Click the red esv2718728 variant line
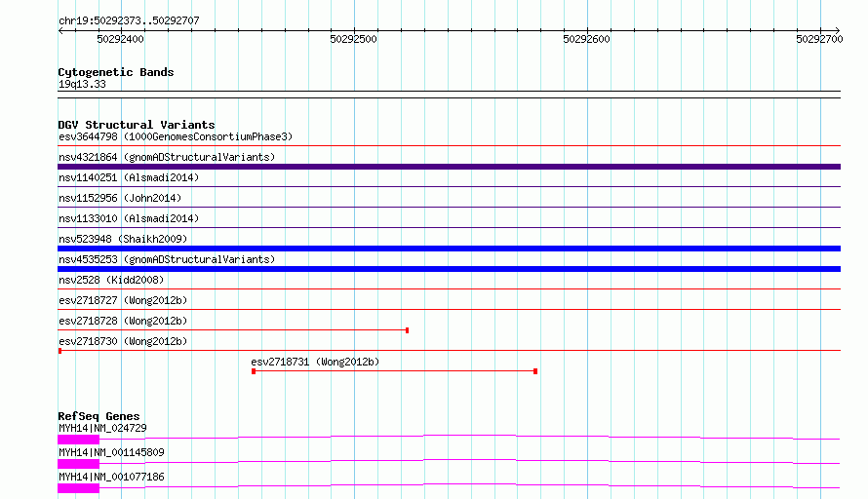The width and height of the screenshot is (868, 499). tap(233, 330)
